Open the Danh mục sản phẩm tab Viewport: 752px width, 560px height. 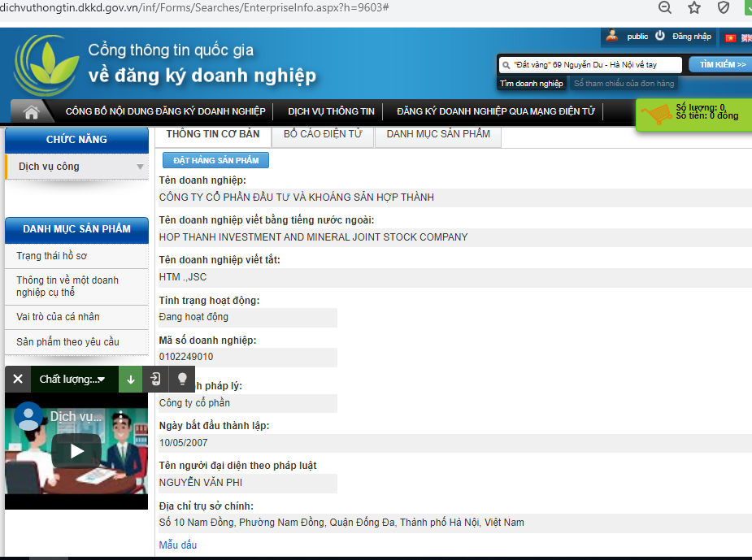[438, 134]
